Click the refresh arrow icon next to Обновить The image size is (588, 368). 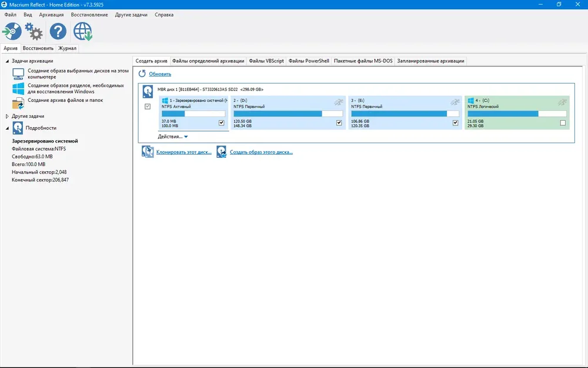pyautogui.click(x=142, y=74)
